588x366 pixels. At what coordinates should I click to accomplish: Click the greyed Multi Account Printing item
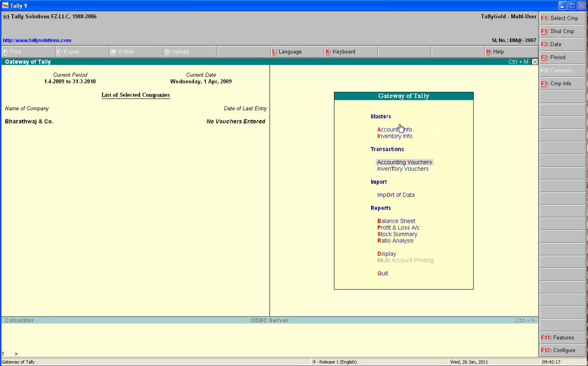[405, 260]
